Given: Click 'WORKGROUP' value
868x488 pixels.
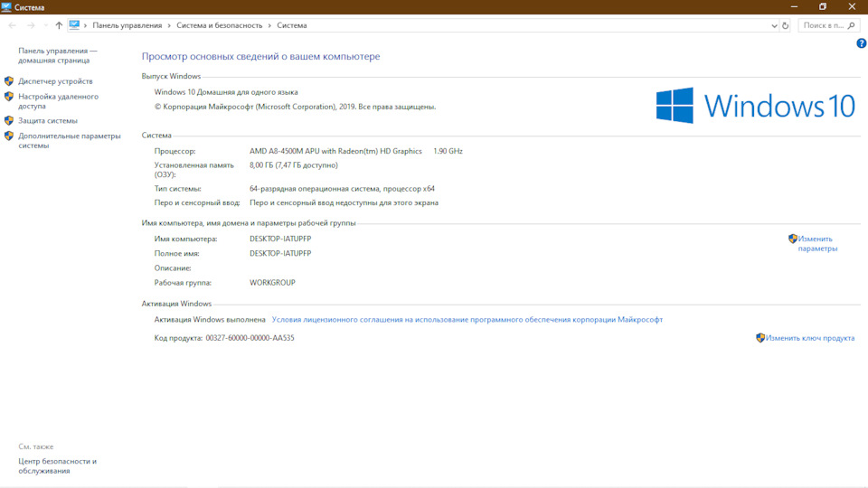Looking at the screenshot, I should (272, 283).
